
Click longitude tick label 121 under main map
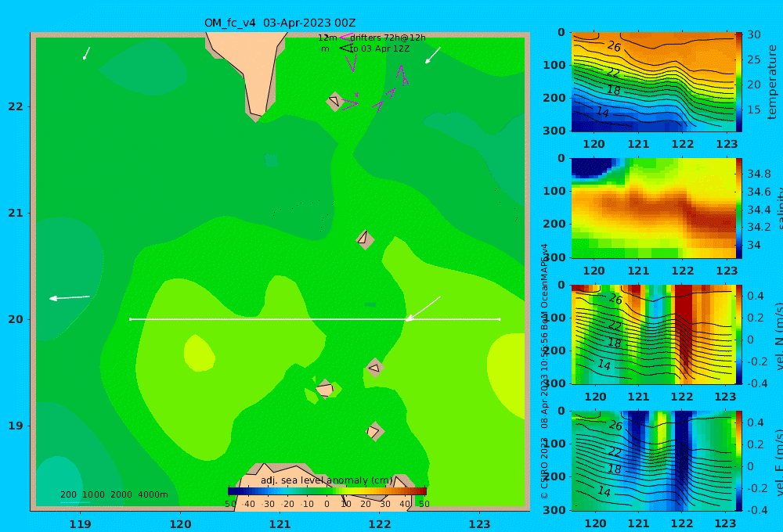coord(280,524)
